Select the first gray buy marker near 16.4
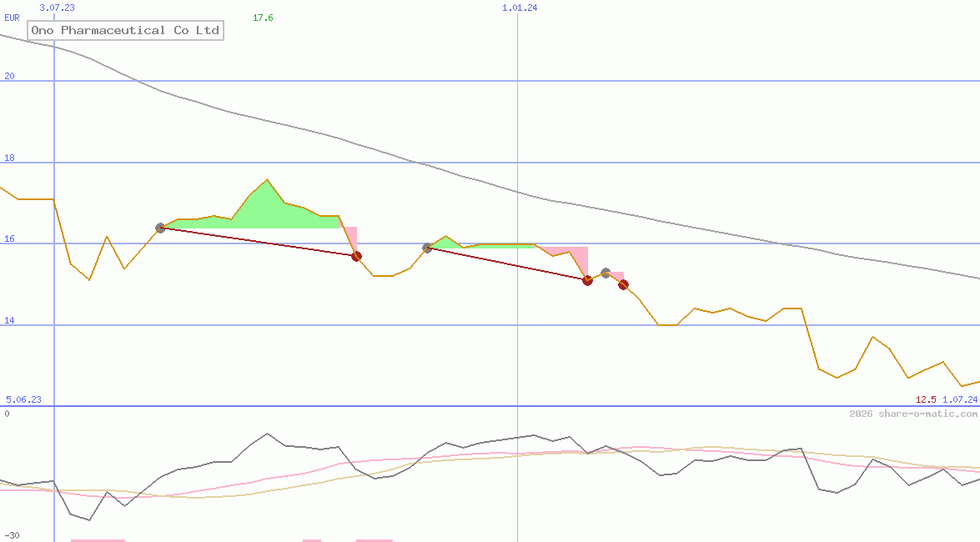 (160, 228)
